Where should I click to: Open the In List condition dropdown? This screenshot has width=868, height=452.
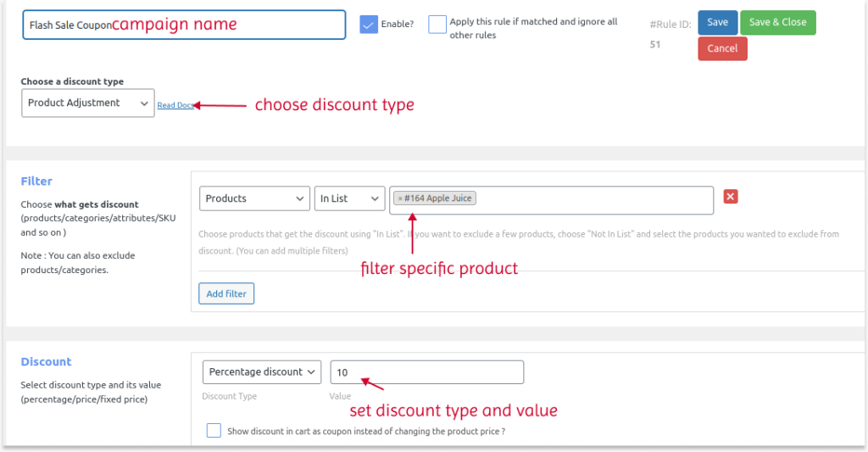pyautogui.click(x=350, y=198)
